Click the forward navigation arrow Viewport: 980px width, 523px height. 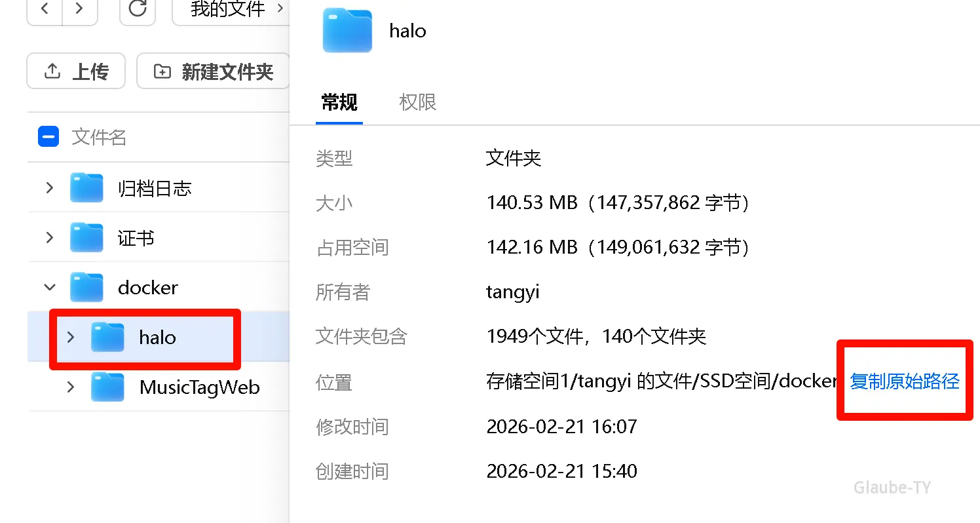pos(79,9)
